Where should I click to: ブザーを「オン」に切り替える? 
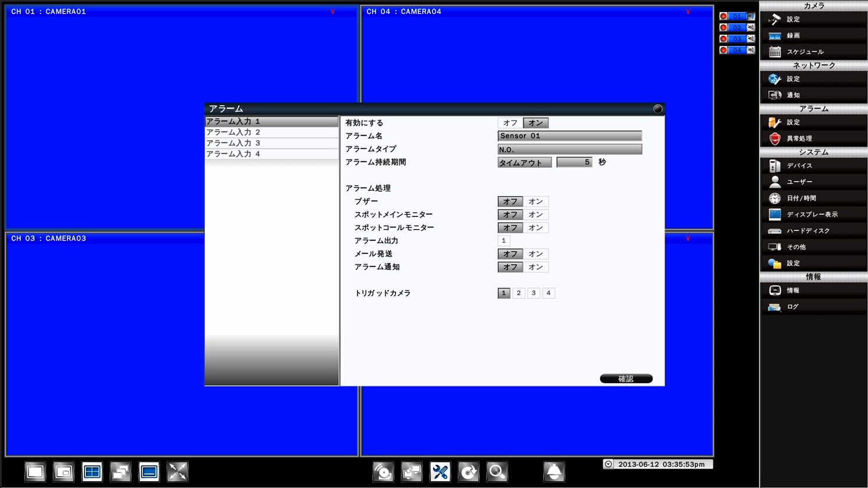tap(535, 201)
